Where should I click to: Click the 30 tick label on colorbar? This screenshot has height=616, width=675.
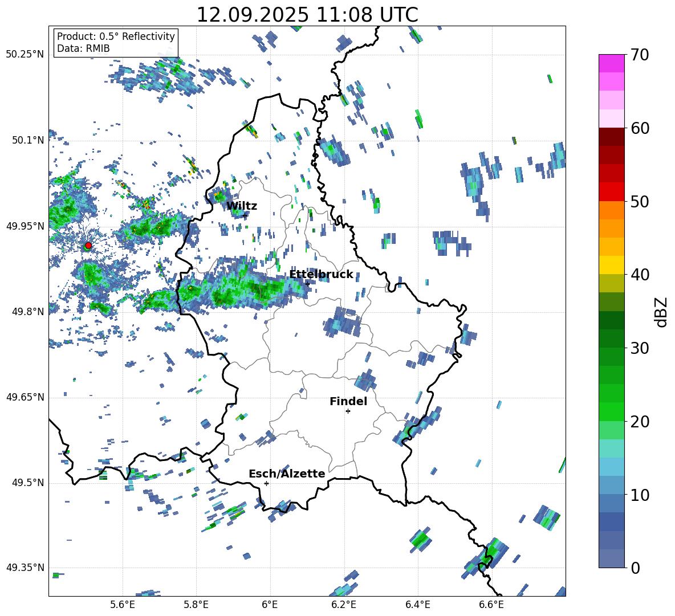coord(640,348)
